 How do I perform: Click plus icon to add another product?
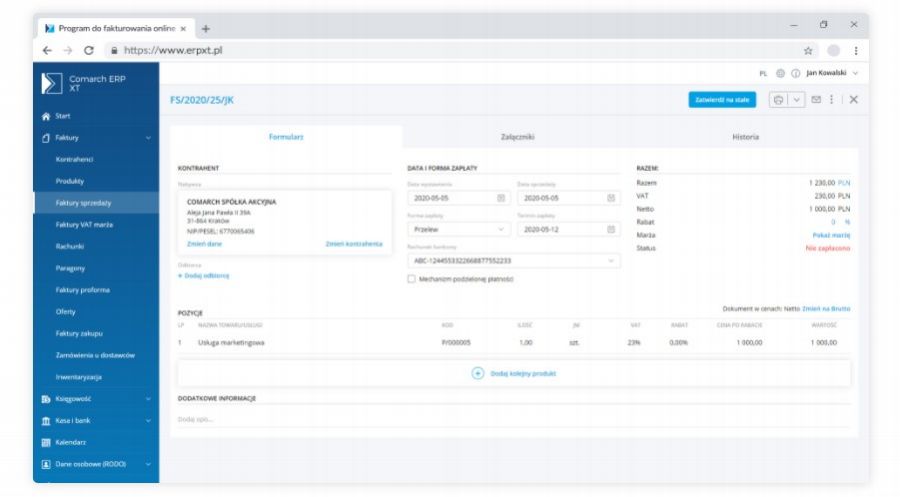coord(477,373)
